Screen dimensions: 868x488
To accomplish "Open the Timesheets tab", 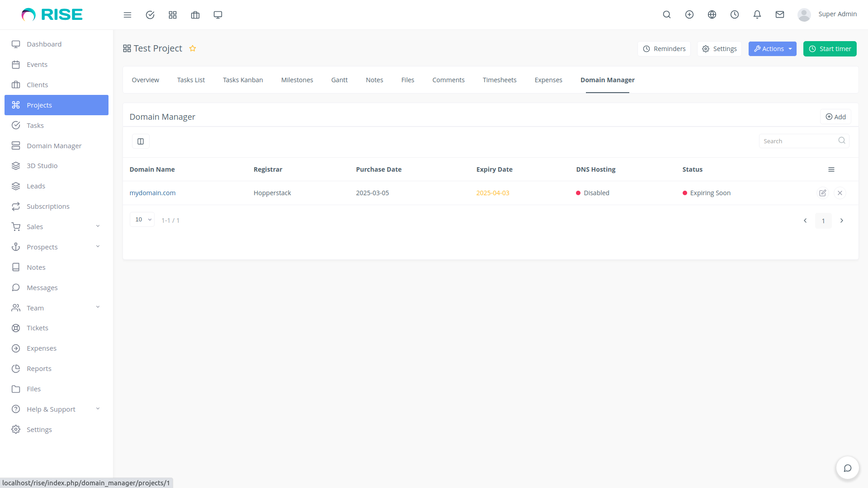I will coord(500,80).
